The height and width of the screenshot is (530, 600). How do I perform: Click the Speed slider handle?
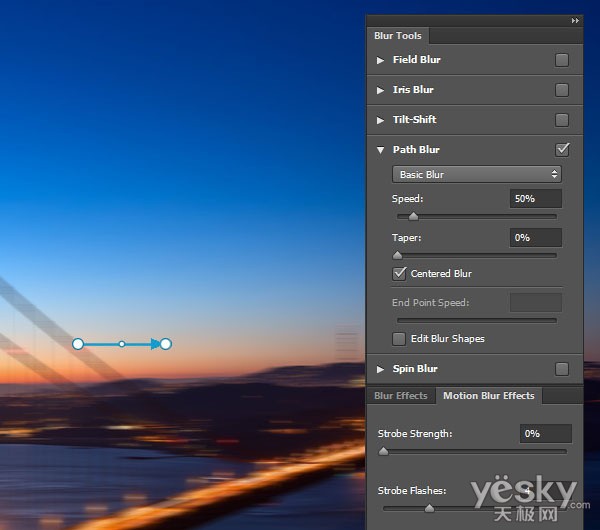413,217
